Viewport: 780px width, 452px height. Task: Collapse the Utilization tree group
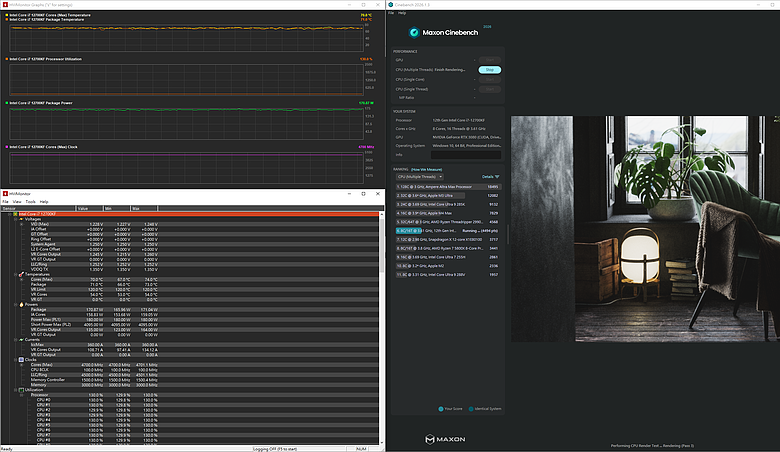(15, 390)
